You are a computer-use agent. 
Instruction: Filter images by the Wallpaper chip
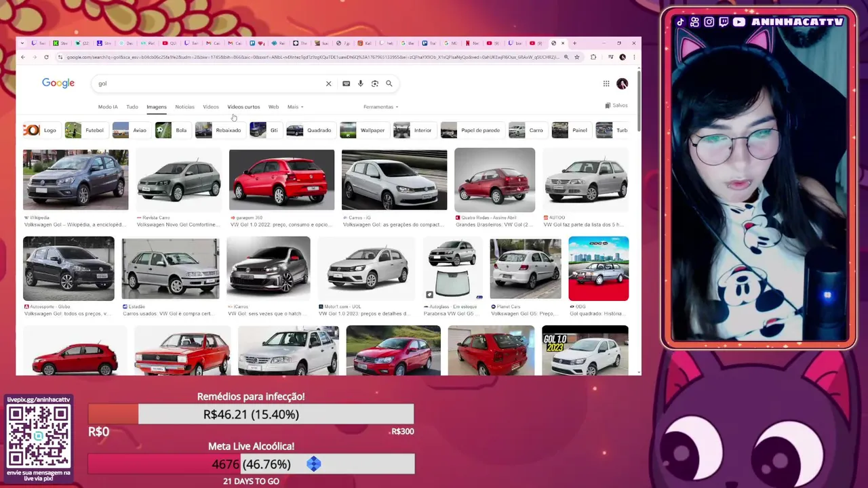pyautogui.click(x=363, y=130)
